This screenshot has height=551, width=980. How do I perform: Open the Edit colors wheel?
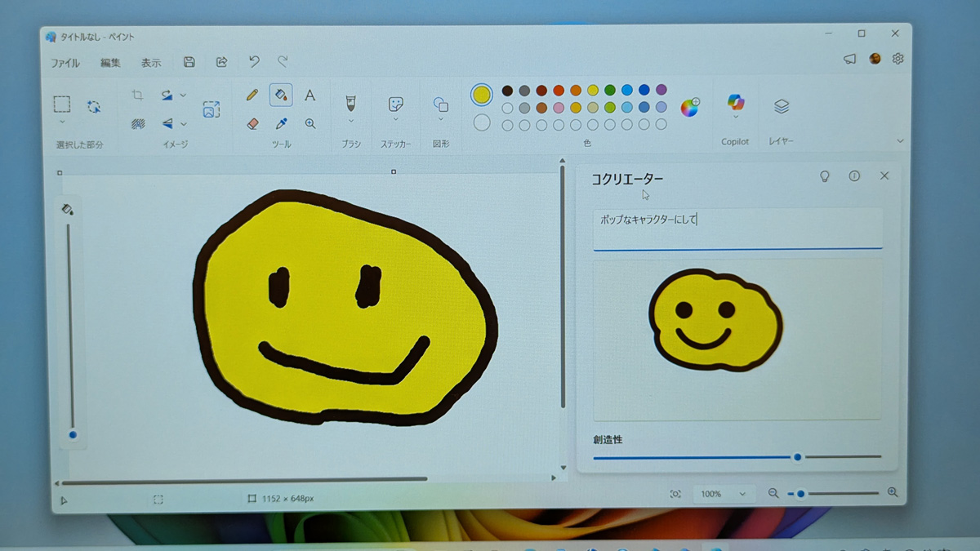coord(690,107)
